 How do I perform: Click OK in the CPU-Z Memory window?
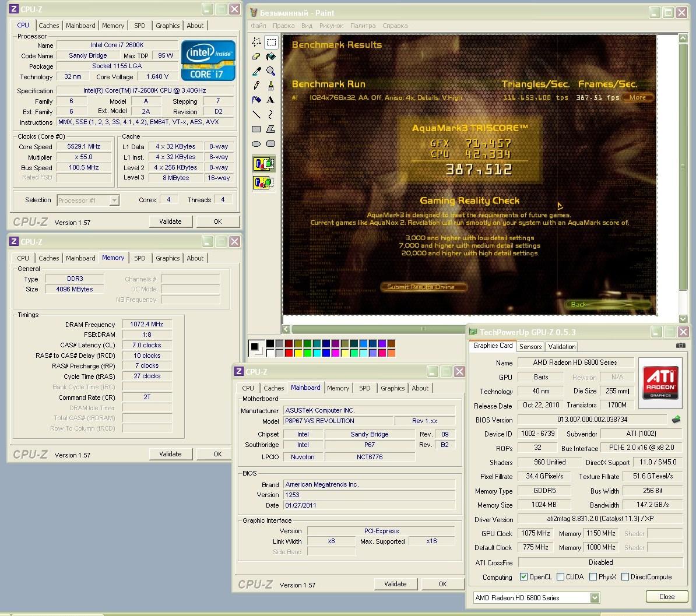click(x=217, y=454)
